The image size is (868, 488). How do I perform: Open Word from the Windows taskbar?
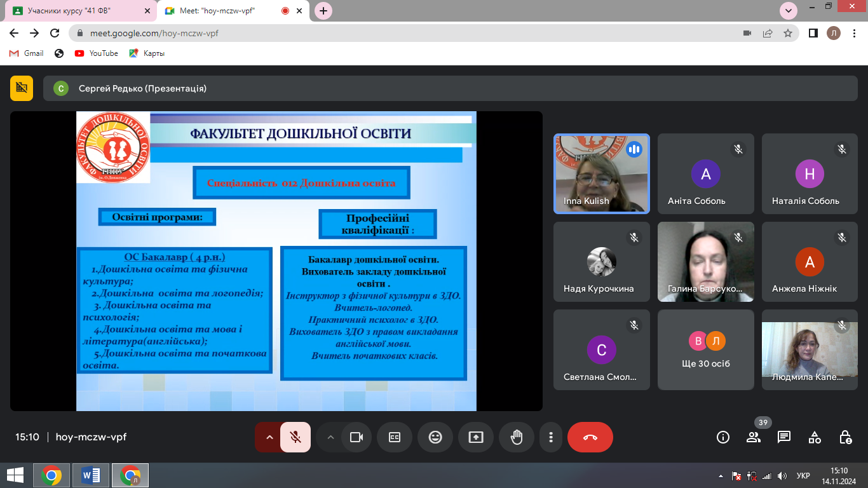(x=91, y=475)
